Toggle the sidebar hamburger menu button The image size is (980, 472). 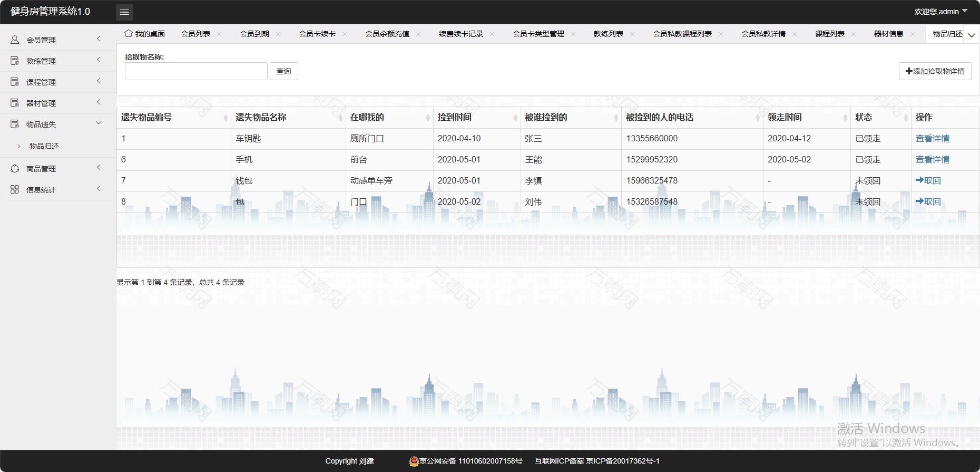point(124,12)
